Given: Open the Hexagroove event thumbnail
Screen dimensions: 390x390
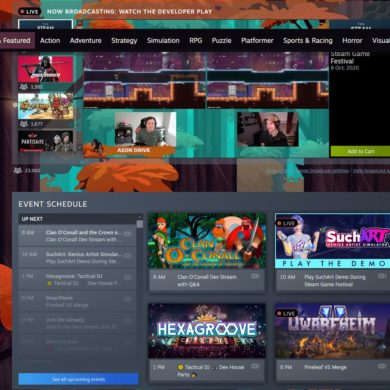Looking at the screenshot, I should coord(207,331).
